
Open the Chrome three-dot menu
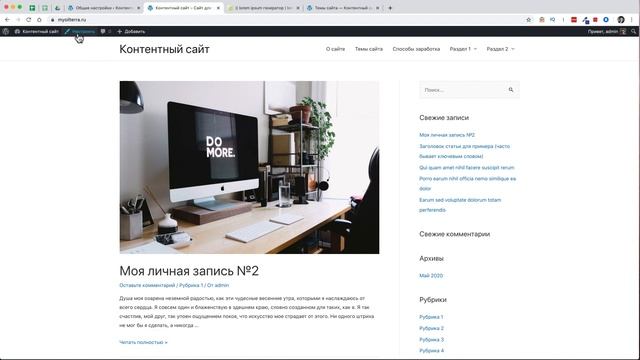[x=632, y=20]
